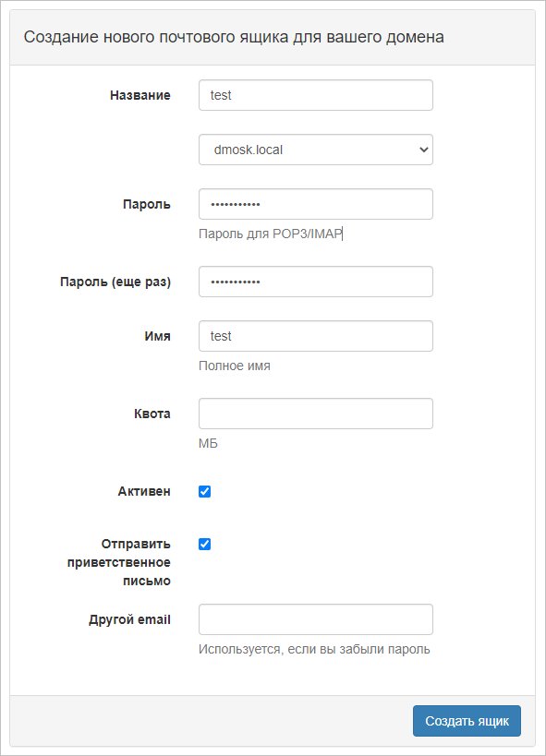Focus the first Пароль password field
This screenshot has width=546, height=756.
pyautogui.click(x=316, y=204)
